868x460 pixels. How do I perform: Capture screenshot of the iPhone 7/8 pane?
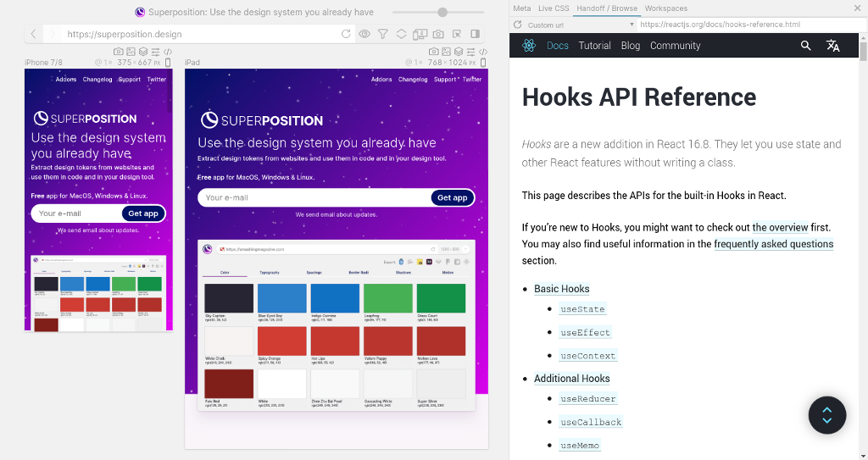coord(119,52)
